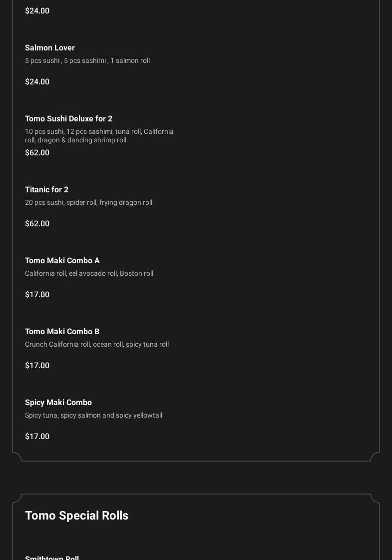Open the Spicy Maki Combo item
Image resolution: width=392 pixels, height=560 pixels.
[x=58, y=403]
